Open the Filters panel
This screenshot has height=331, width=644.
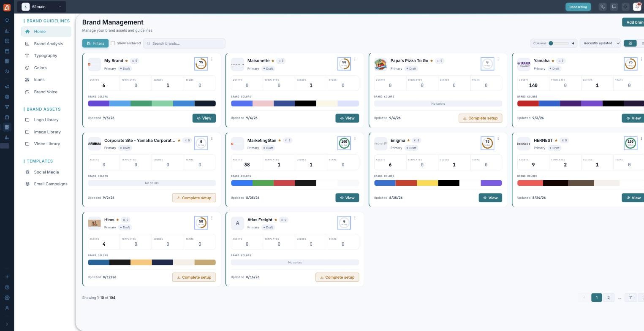click(x=95, y=43)
